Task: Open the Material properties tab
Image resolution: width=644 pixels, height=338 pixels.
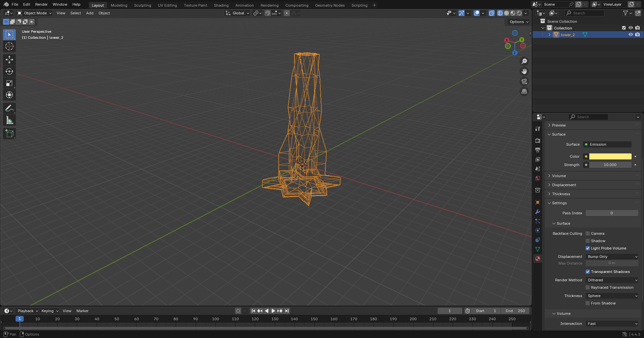Action: (538, 259)
